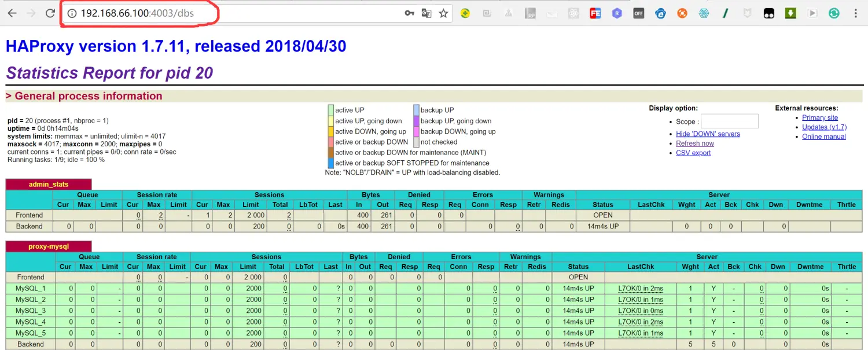The image size is (868, 350).
Task: Click the LastChk column header in proxy-mysql table
Action: pos(641,267)
